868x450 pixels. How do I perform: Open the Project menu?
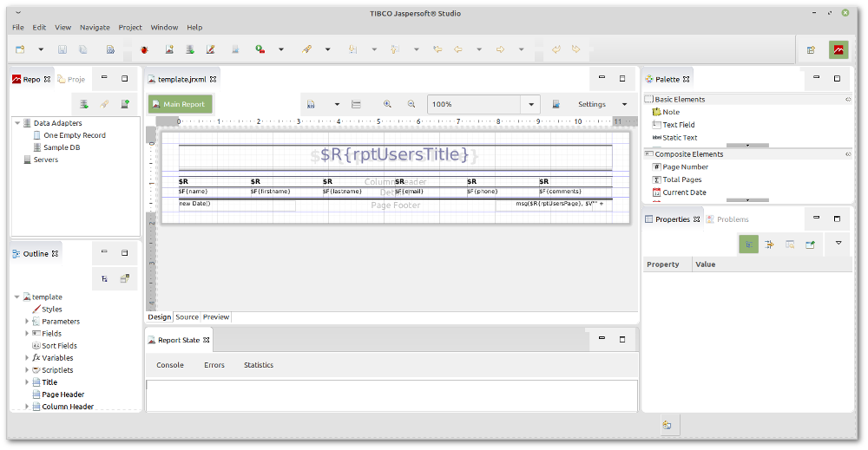point(130,27)
